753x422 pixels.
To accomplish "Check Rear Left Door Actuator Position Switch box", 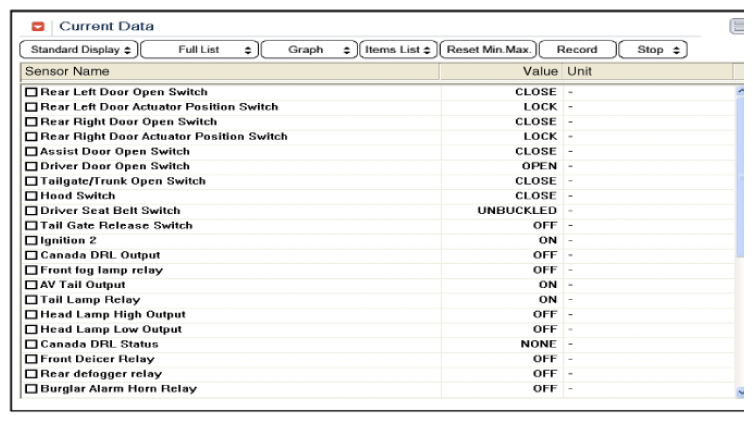I will pos(31,107).
